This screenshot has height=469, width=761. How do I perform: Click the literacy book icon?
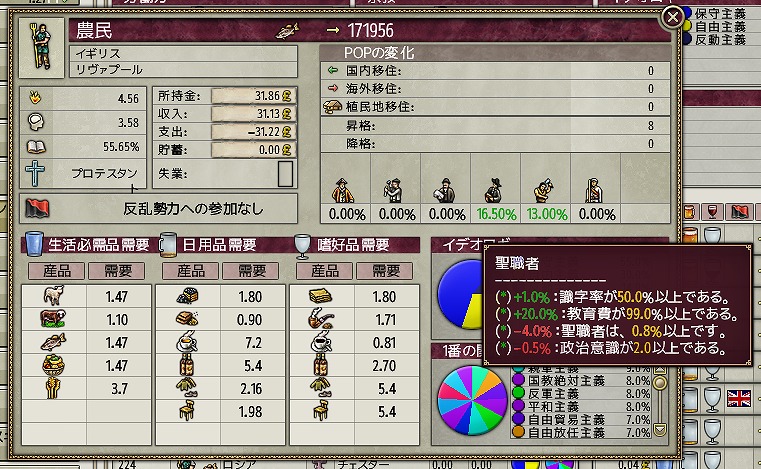[36, 147]
